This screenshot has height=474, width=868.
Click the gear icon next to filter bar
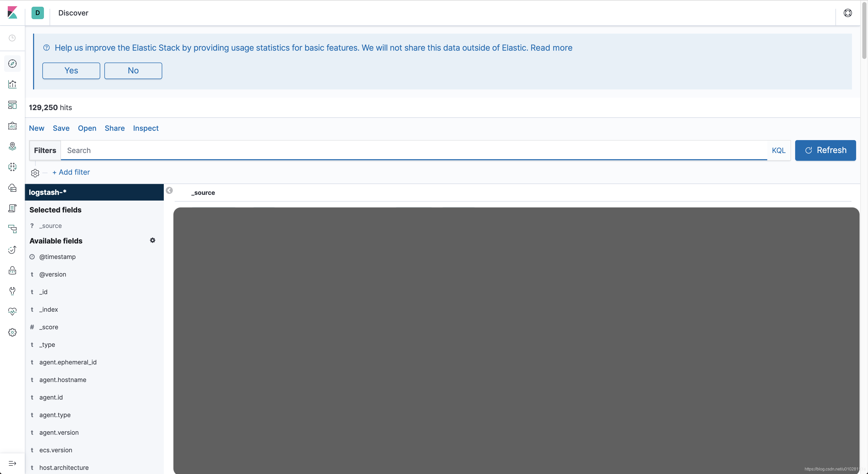pyautogui.click(x=35, y=172)
